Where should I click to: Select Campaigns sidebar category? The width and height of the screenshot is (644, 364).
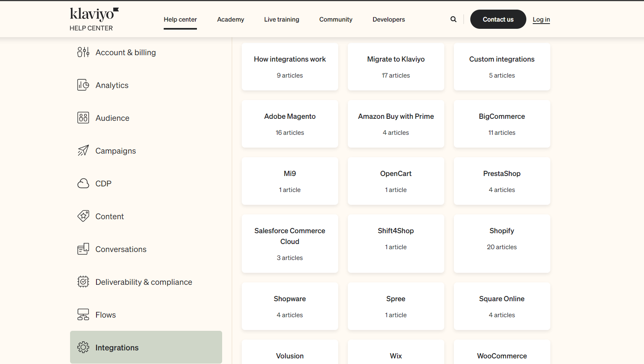[146, 151]
